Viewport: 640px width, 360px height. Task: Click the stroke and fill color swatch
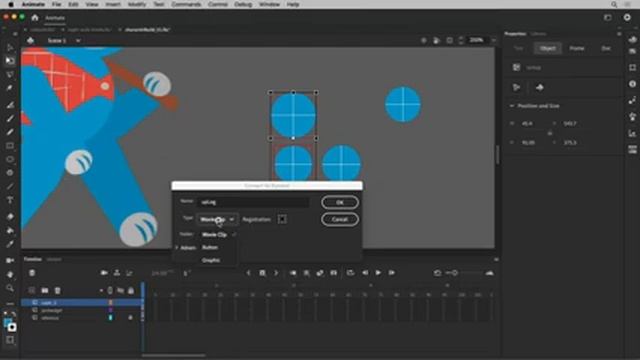click(x=10, y=325)
